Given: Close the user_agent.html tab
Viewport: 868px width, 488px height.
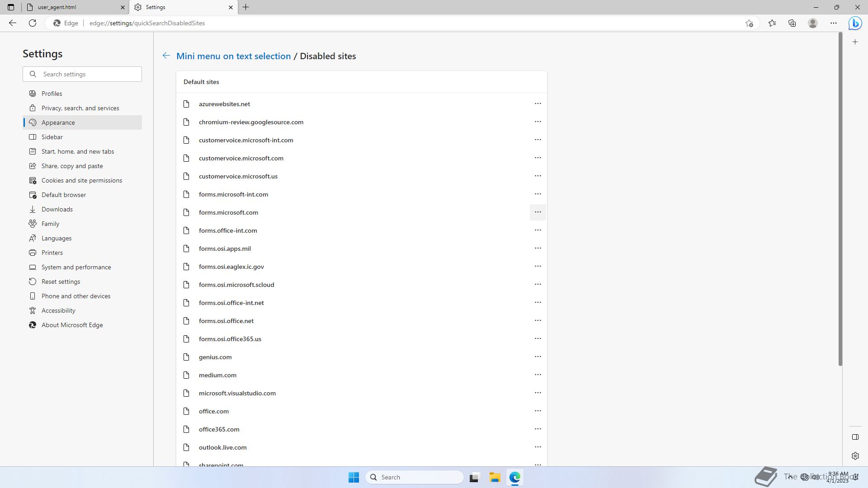Looking at the screenshot, I should coord(123,7).
